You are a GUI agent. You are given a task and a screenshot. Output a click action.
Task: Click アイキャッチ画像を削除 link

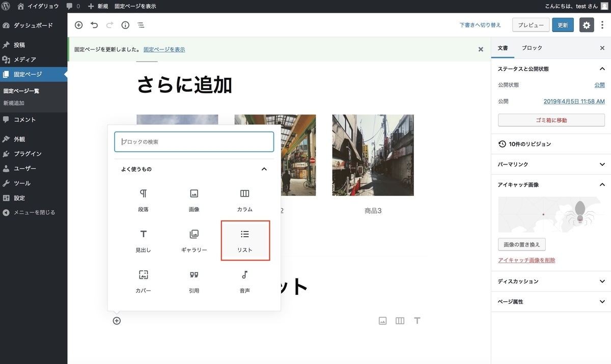(x=526, y=260)
